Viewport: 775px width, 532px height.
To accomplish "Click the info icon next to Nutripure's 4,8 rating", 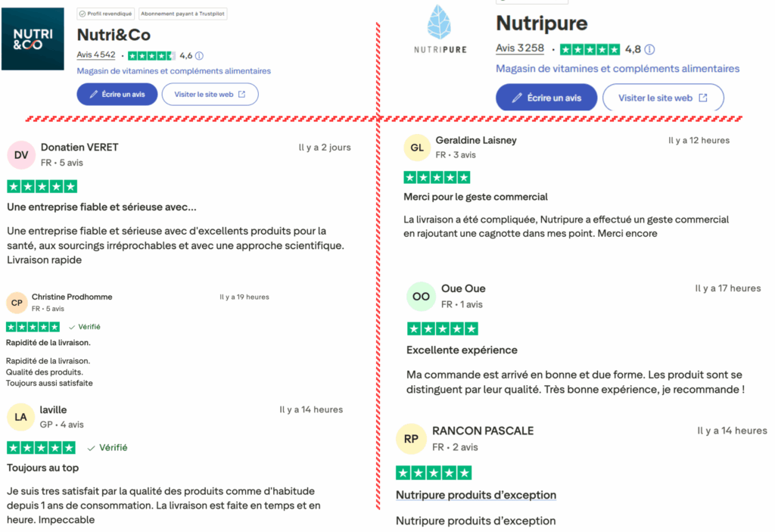I will [651, 50].
